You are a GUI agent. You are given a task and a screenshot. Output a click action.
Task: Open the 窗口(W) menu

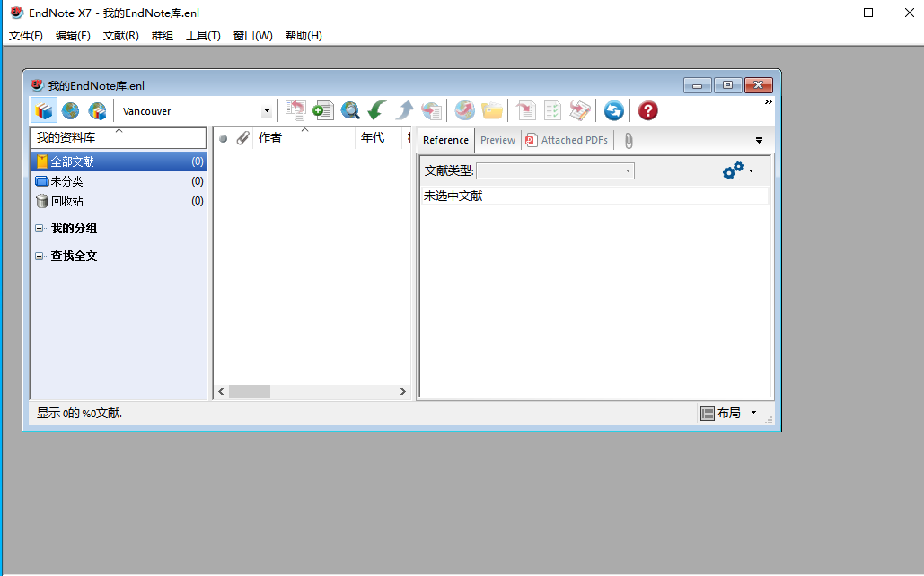point(253,36)
